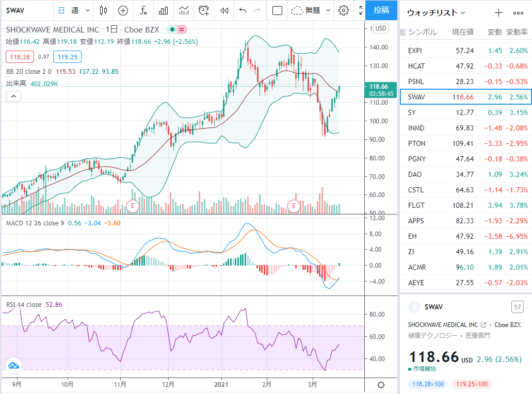Select the 週 weekly interval
The image size is (532, 394).
tap(75, 10)
